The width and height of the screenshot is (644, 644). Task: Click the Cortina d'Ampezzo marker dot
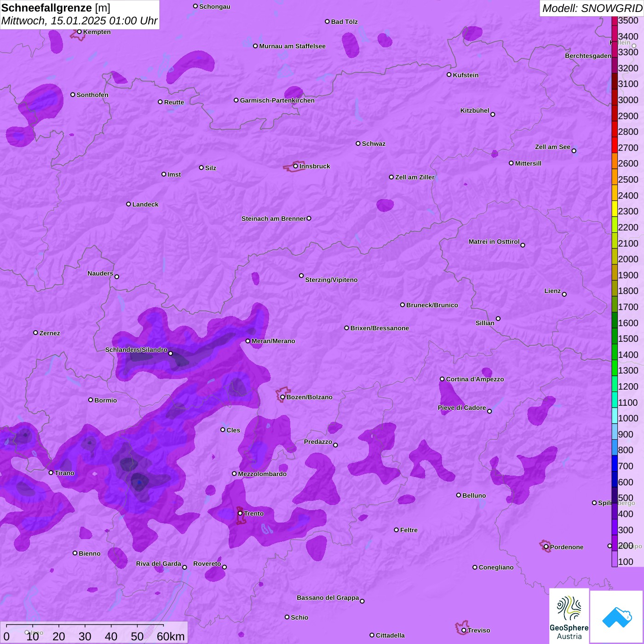click(x=442, y=379)
